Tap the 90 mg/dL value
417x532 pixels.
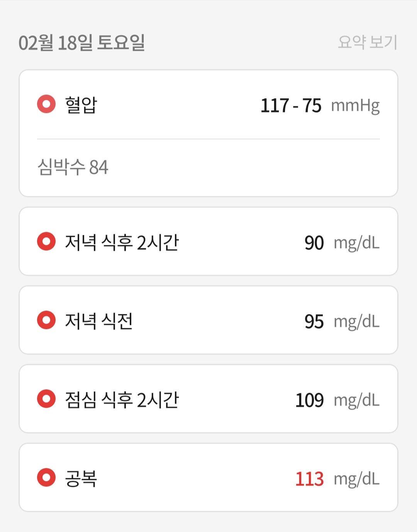(x=342, y=243)
